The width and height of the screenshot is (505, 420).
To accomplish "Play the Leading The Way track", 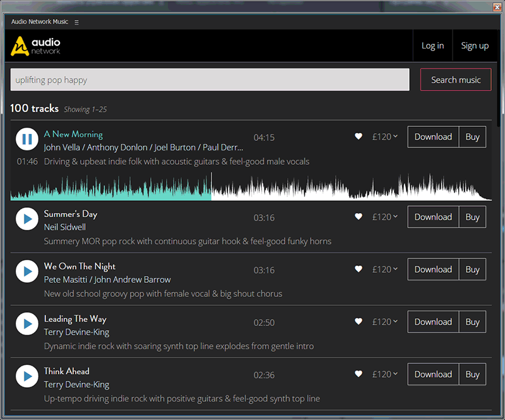I will (x=27, y=323).
